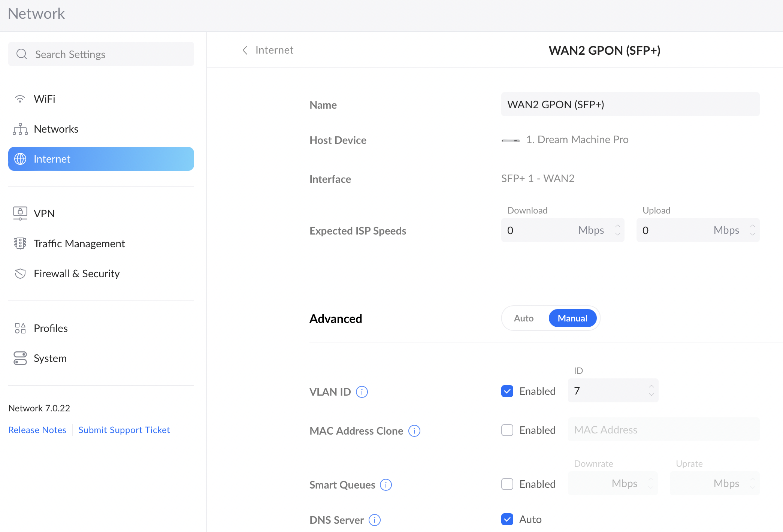The image size is (783, 532).
Task: Show info tooltip for VLAN ID
Action: (362, 392)
